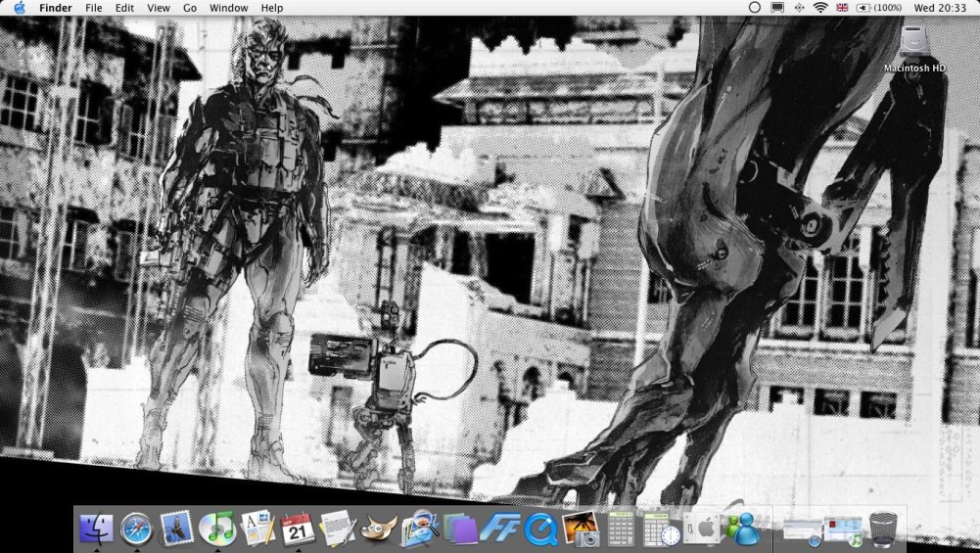Launch the blue FF app in Dock
Image resolution: width=980 pixels, height=553 pixels.
tap(500, 529)
